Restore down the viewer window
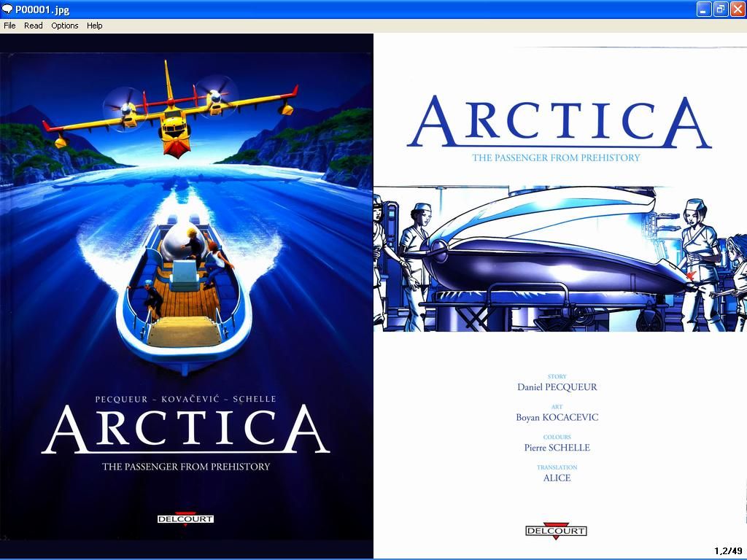The width and height of the screenshot is (747, 560). 720,9
